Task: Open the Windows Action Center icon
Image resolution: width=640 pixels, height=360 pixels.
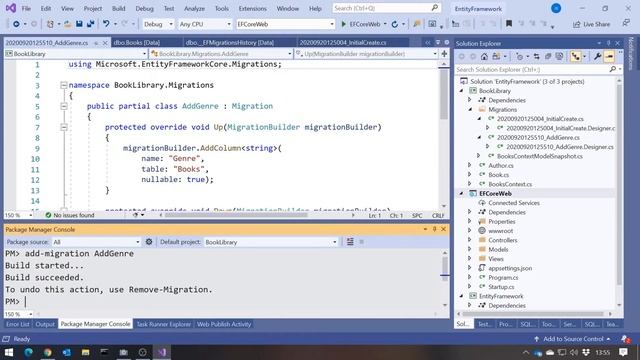Action: click(623, 352)
